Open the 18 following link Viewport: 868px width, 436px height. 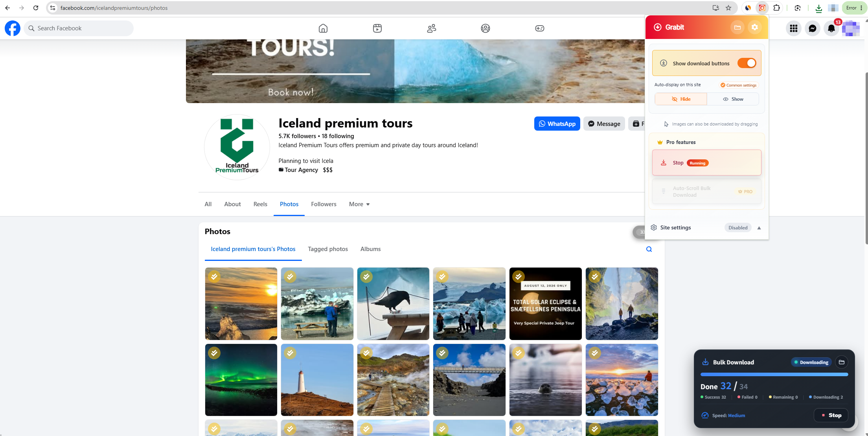[x=338, y=136]
